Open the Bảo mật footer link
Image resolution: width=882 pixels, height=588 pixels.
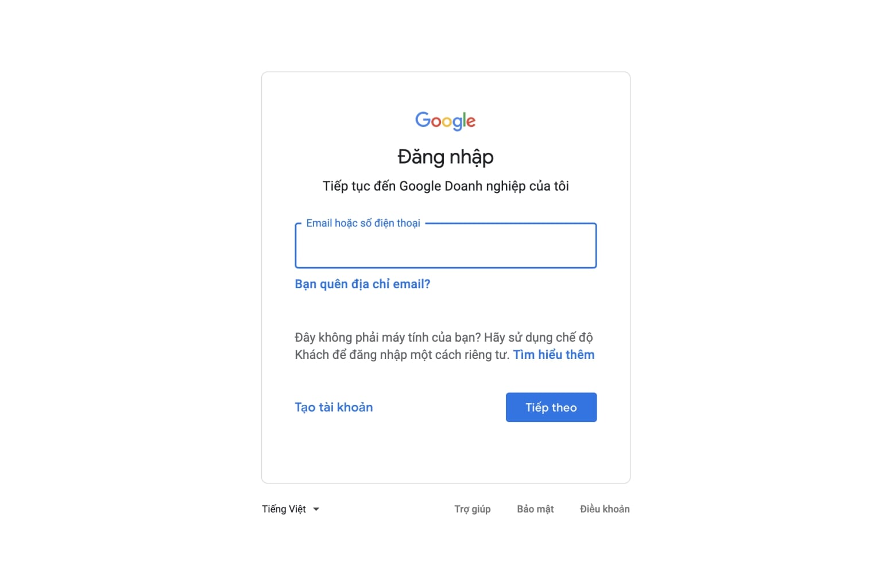click(x=535, y=509)
